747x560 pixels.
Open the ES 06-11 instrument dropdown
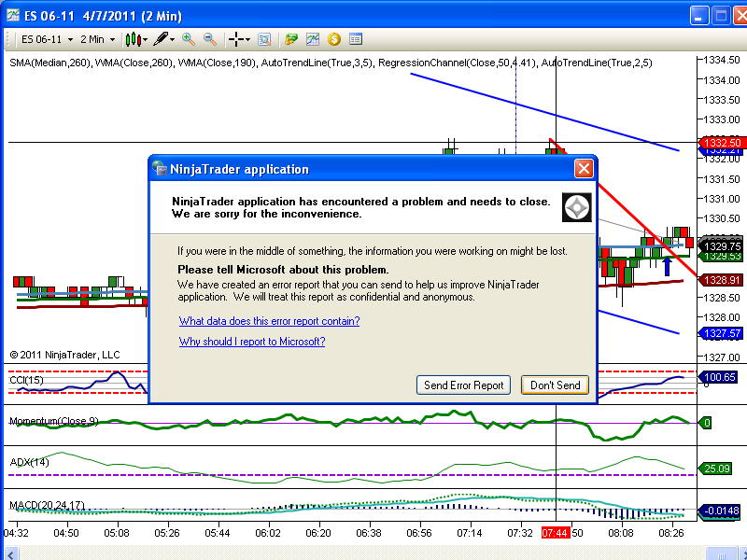(47, 39)
